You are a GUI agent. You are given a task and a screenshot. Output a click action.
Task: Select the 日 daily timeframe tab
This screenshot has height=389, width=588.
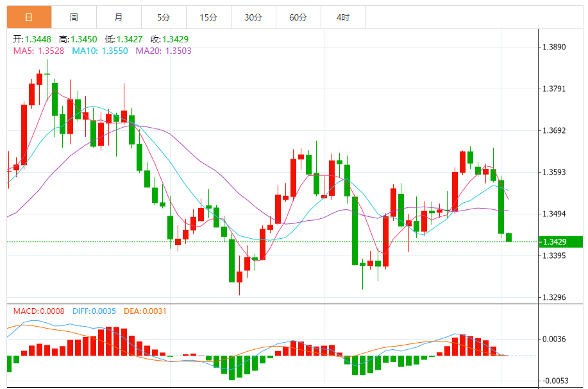[x=29, y=17]
